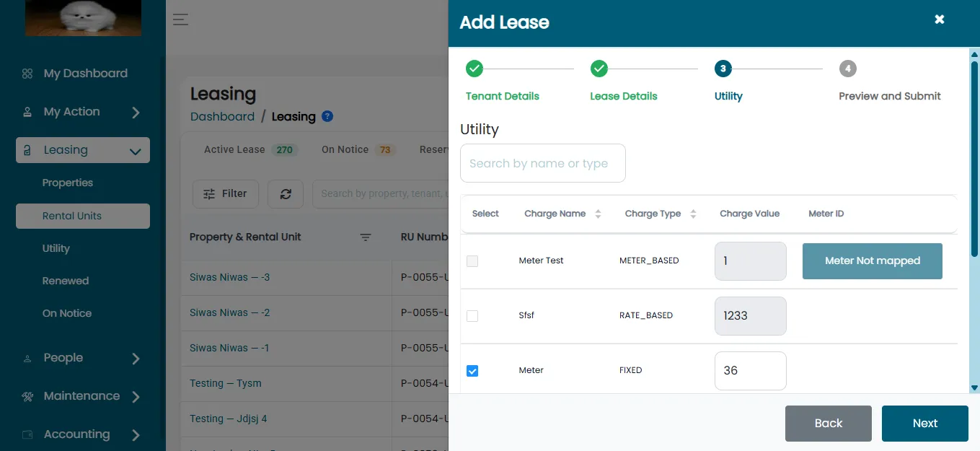Click the Leasing sidebar icon
Screen dimensions: 980x451
(x=27, y=150)
